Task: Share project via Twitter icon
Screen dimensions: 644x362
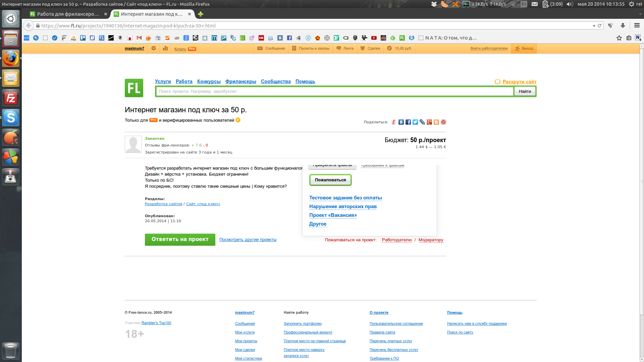Action: pos(415,122)
